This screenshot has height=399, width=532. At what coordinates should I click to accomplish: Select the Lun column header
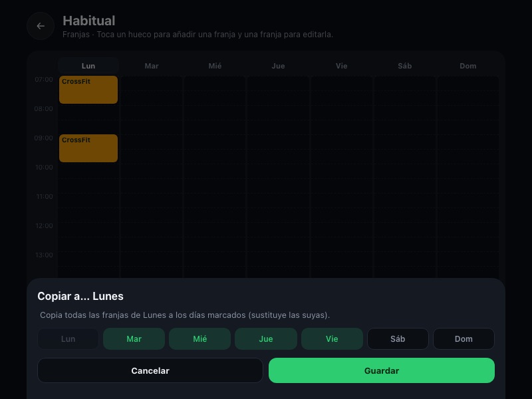(88, 66)
